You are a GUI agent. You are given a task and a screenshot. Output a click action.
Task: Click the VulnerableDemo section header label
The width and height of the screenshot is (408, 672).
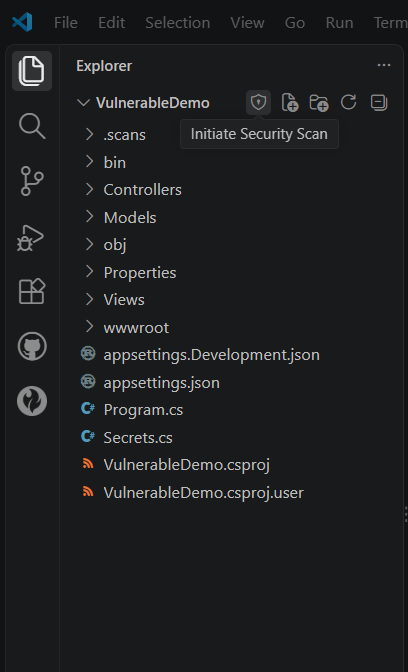(153, 103)
